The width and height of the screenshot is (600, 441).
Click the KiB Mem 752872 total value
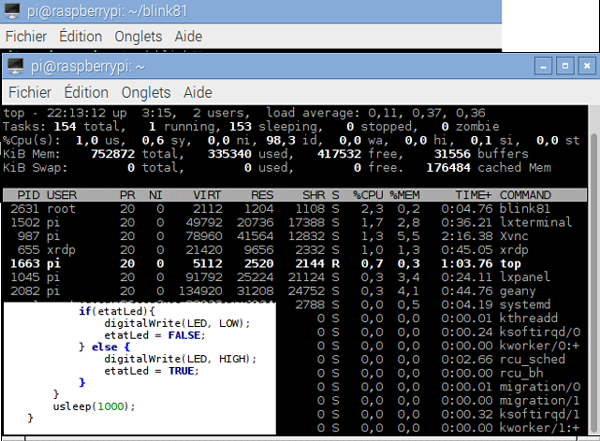(x=113, y=154)
